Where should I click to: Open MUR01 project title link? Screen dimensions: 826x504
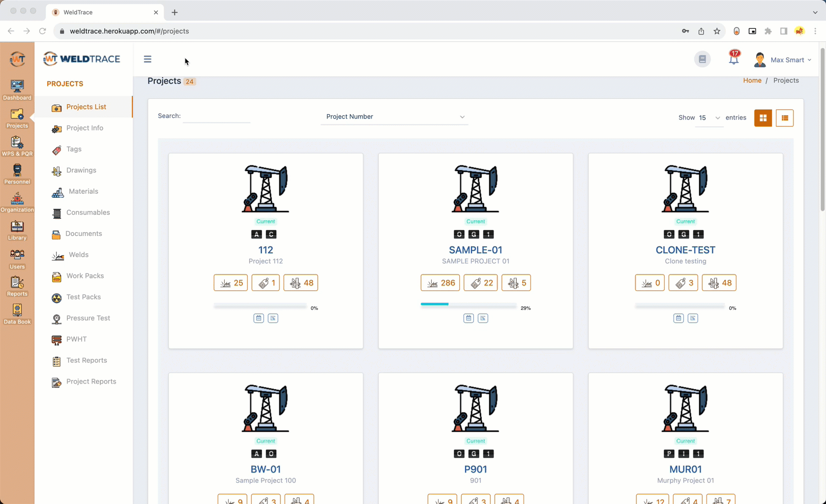click(x=685, y=469)
